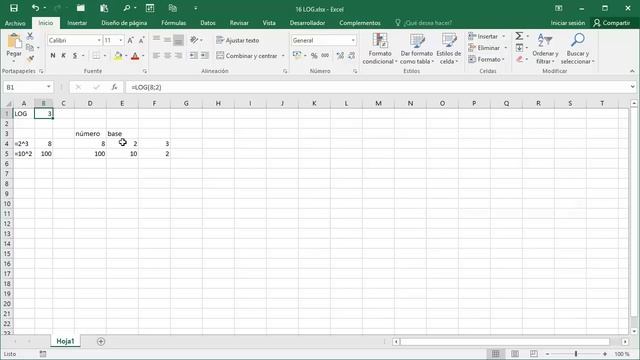The image size is (640, 360).
Task: Switch to Page Layout view
Action: (515, 354)
